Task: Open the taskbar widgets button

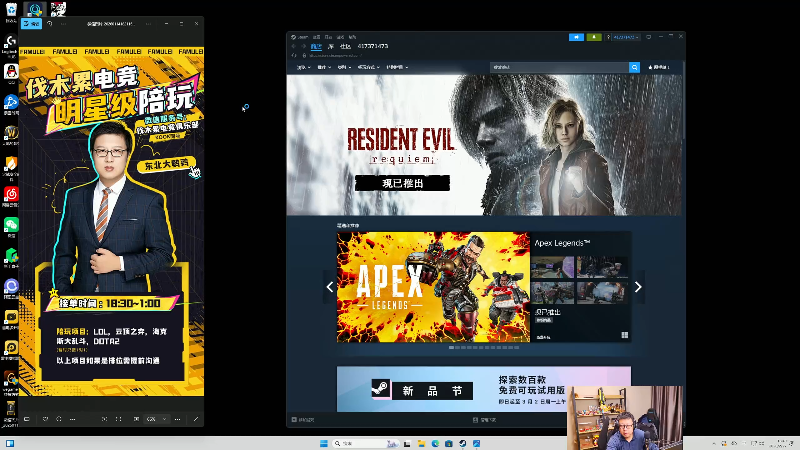Action: pos(10,443)
